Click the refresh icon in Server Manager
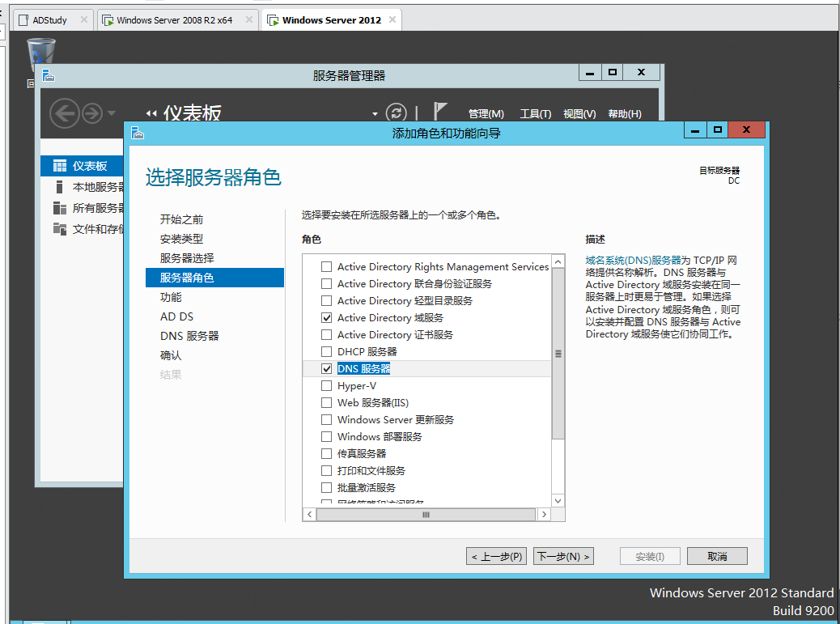This screenshot has width=840, height=624. click(x=396, y=113)
